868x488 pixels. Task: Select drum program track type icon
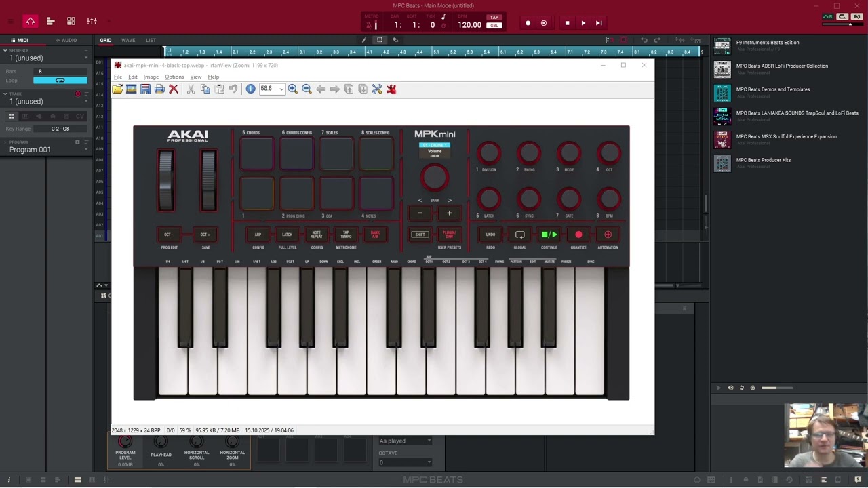[12, 116]
